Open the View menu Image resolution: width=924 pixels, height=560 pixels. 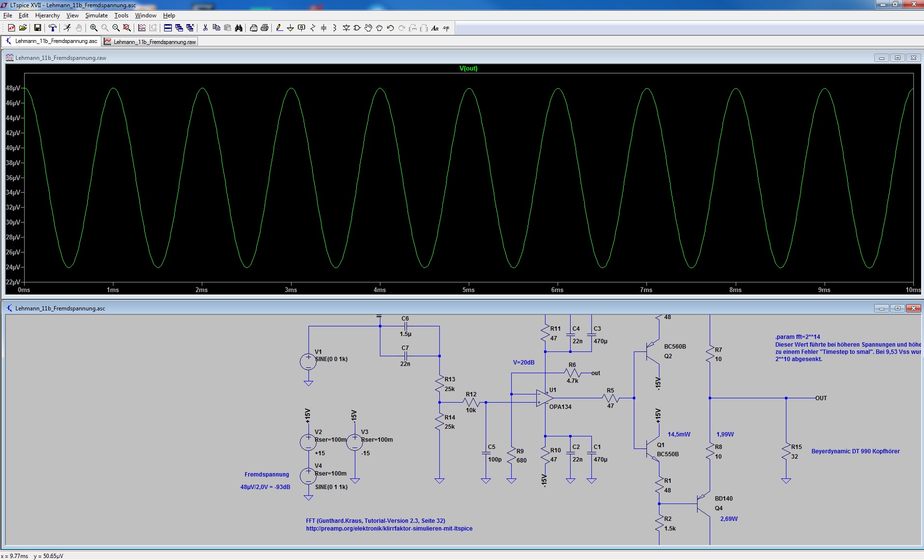pyautogui.click(x=72, y=15)
